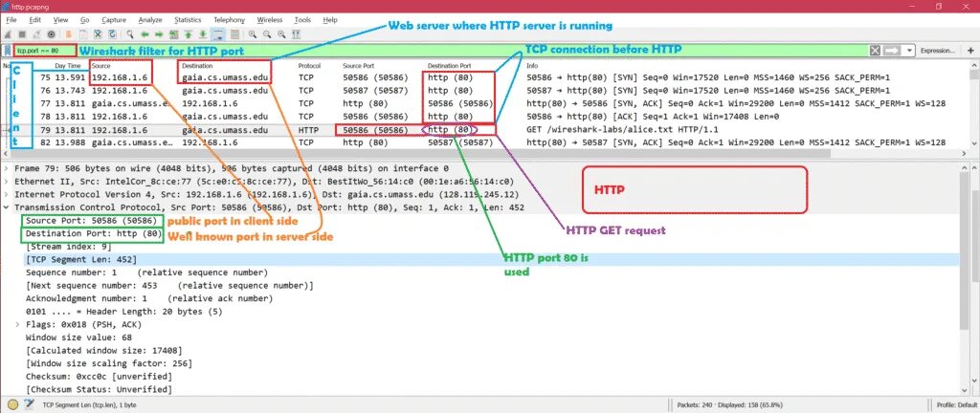Jump to the last packet
Viewport: 980px width, 413px height.
point(203,34)
